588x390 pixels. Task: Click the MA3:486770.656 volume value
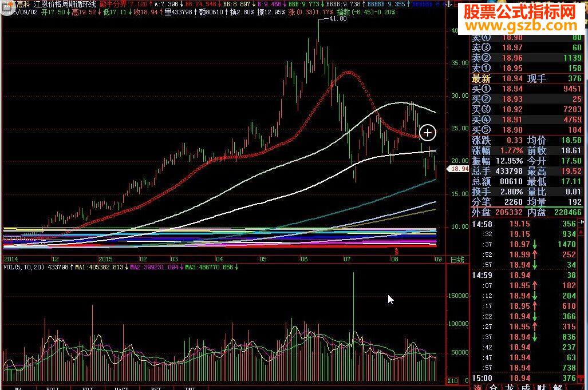click(209, 267)
